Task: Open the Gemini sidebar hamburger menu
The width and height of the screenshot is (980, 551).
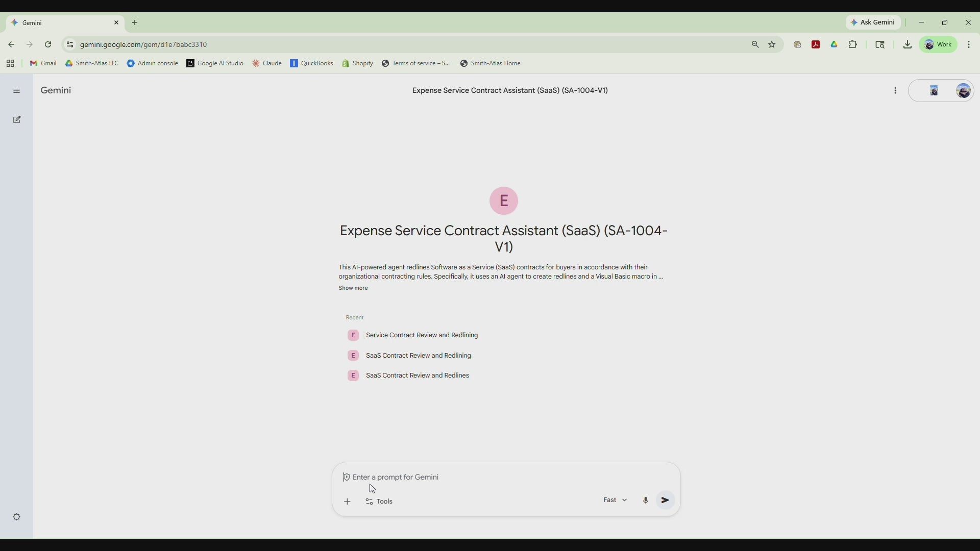Action: pos(16,91)
